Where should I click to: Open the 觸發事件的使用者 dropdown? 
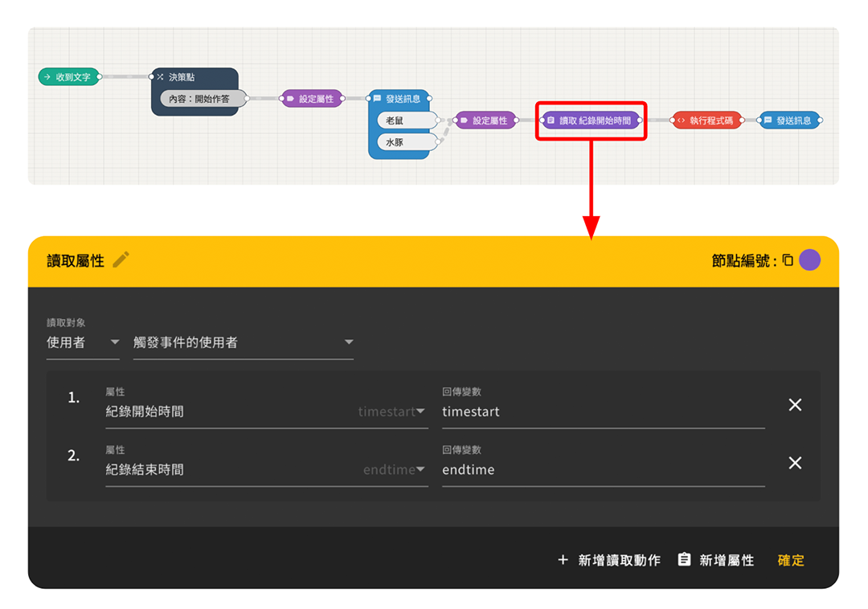point(243,343)
